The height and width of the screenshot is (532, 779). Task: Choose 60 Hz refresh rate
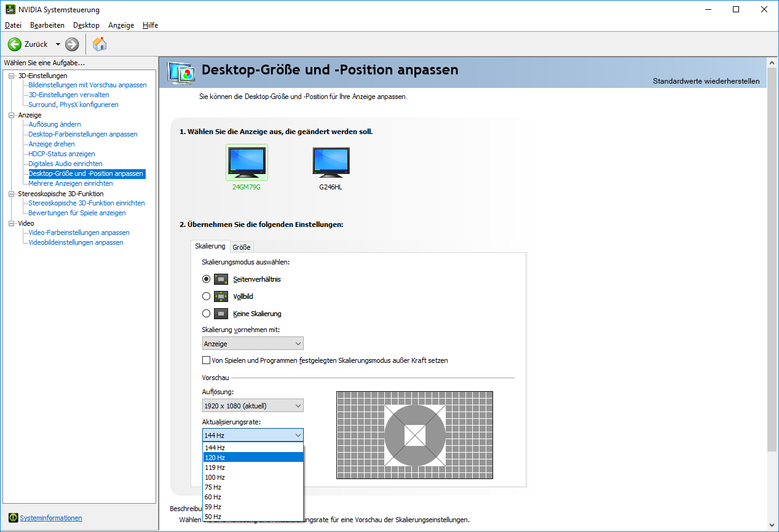pos(253,497)
